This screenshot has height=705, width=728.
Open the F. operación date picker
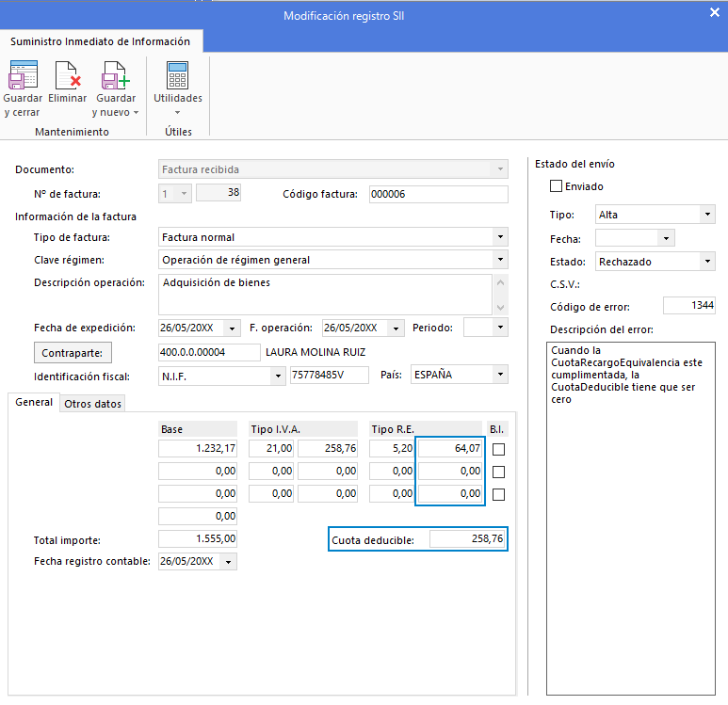click(396, 328)
